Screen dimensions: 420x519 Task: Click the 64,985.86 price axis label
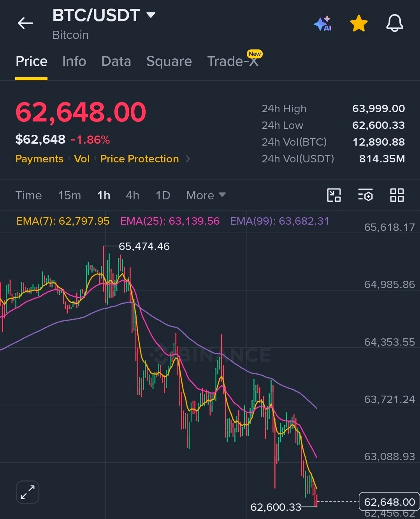[x=389, y=285]
